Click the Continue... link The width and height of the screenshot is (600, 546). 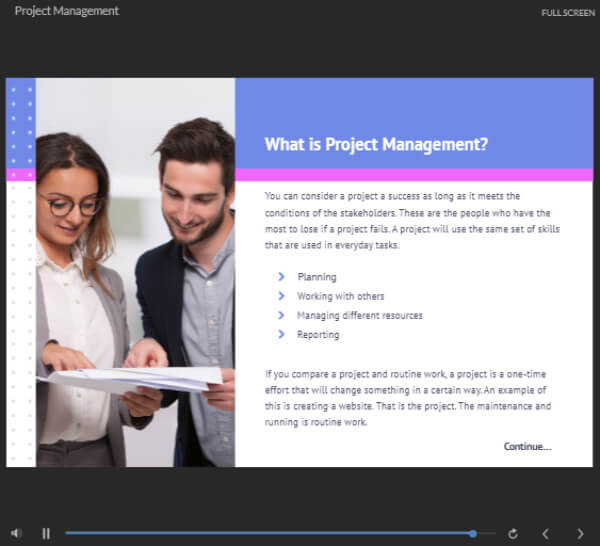(x=527, y=447)
